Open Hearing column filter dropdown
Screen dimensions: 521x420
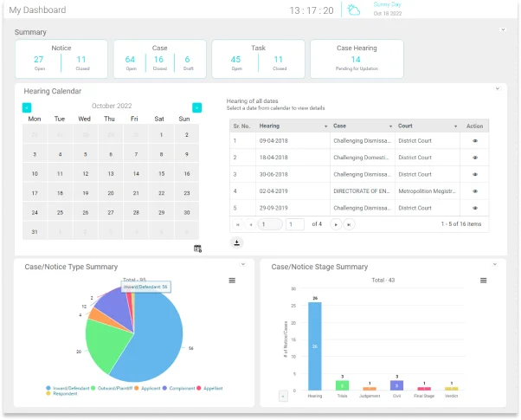325,126
